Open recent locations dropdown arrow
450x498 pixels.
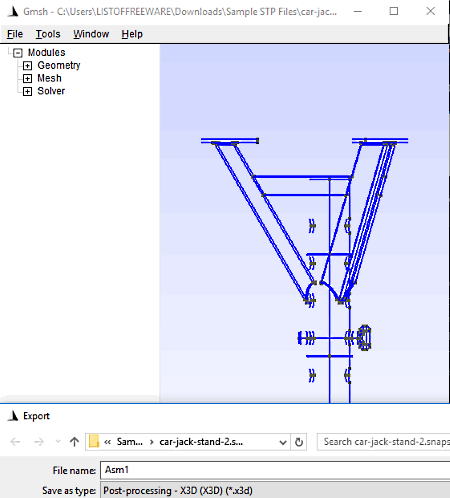click(x=58, y=442)
